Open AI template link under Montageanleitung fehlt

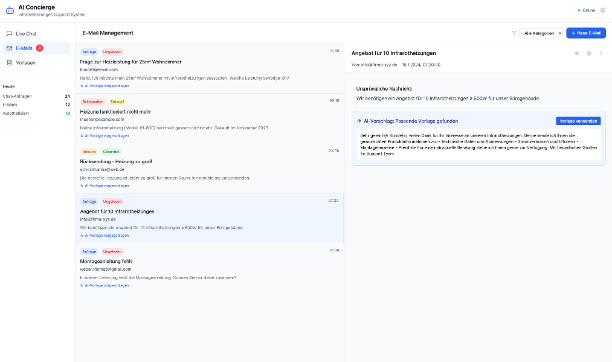click(105, 285)
